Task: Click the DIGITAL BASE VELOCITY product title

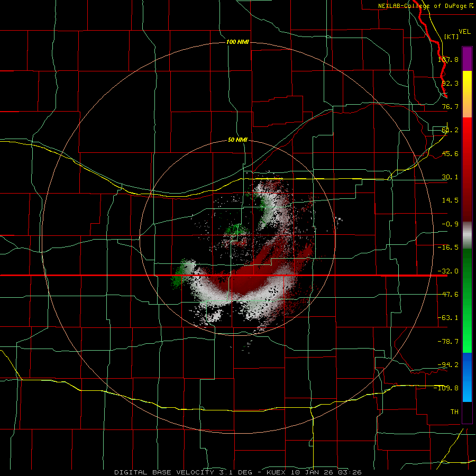Action: tap(164, 472)
